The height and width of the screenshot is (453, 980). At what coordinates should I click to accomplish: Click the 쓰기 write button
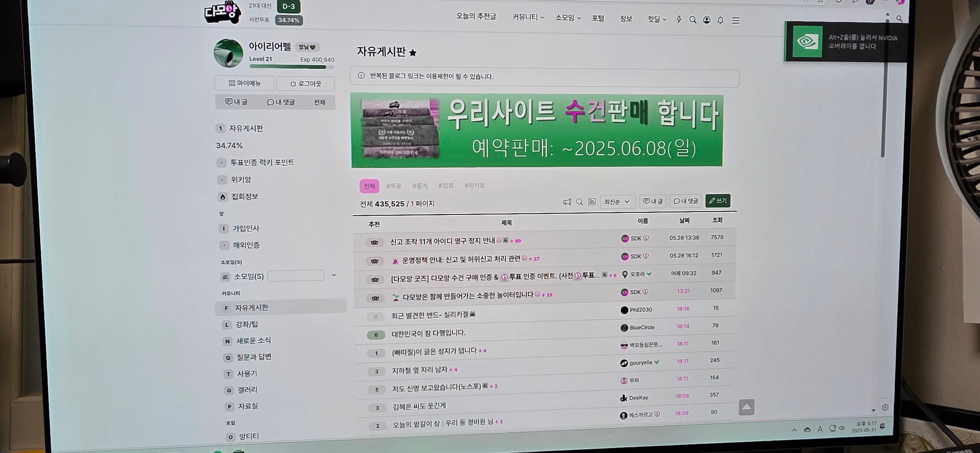[718, 201]
